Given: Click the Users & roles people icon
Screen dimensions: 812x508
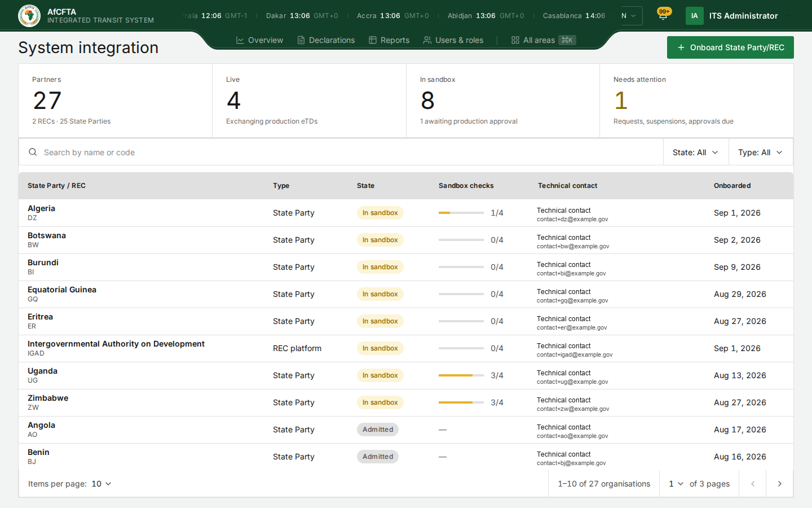Looking at the screenshot, I should (427, 40).
